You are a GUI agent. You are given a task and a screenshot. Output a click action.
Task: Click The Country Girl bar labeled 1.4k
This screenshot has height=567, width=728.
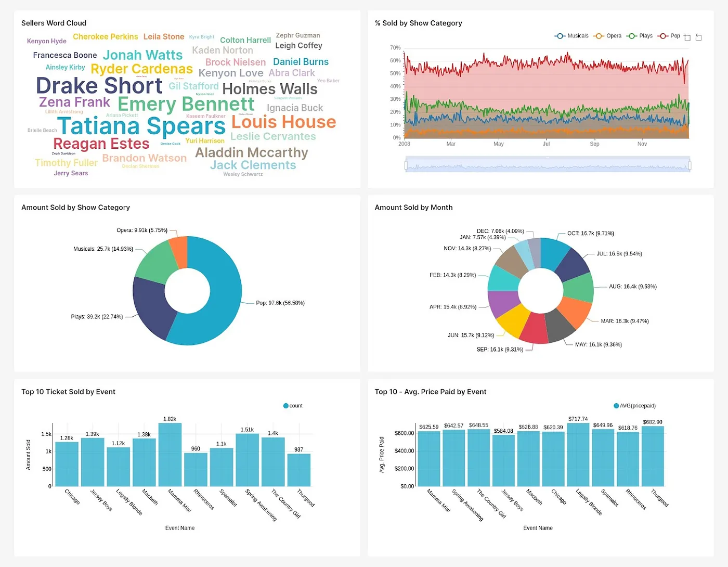[273, 462]
